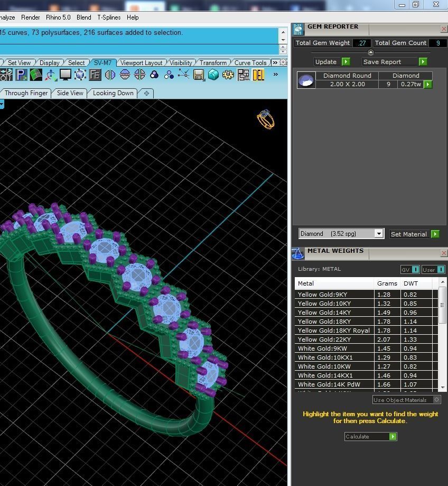448x486 pixels.
Task: Click the horizontal mirror icon
Action: [125, 75]
